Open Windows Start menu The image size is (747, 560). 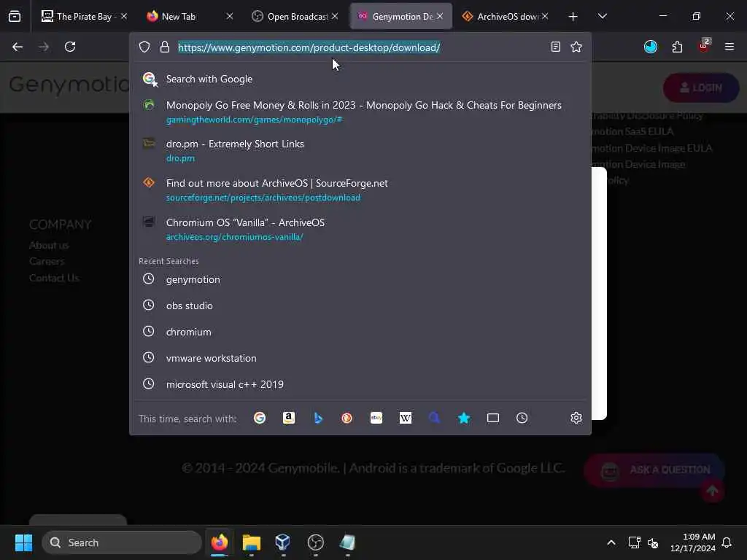click(x=23, y=542)
